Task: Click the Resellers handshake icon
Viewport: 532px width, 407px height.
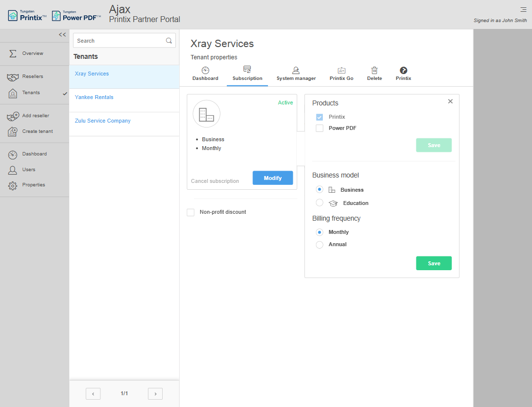Action: 13,77
